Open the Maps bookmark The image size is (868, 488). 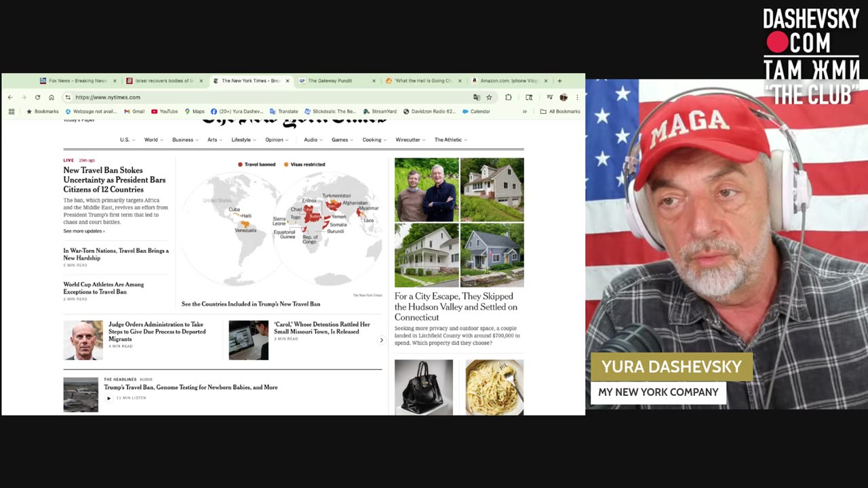tap(194, 111)
